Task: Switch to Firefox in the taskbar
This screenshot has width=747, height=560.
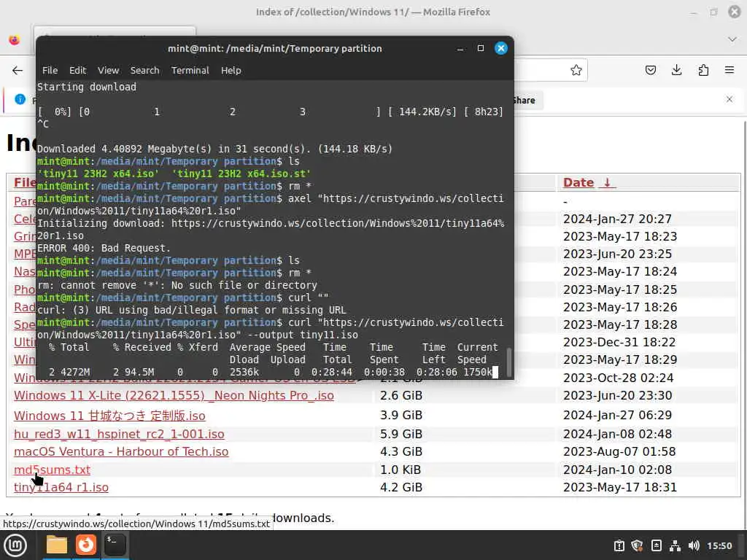Action: tap(86, 545)
